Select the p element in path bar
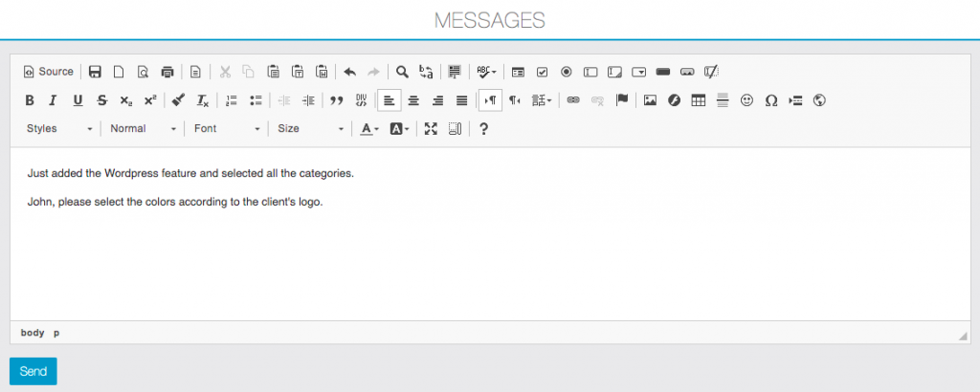Image resolution: width=980 pixels, height=392 pixels. point(56,333)
